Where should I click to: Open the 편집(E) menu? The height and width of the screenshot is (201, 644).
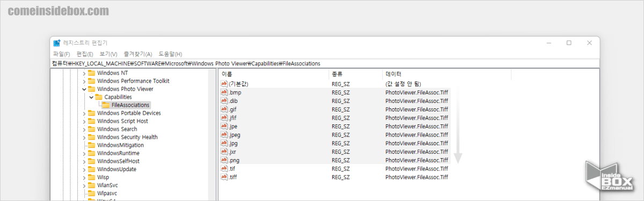point(85,54)
